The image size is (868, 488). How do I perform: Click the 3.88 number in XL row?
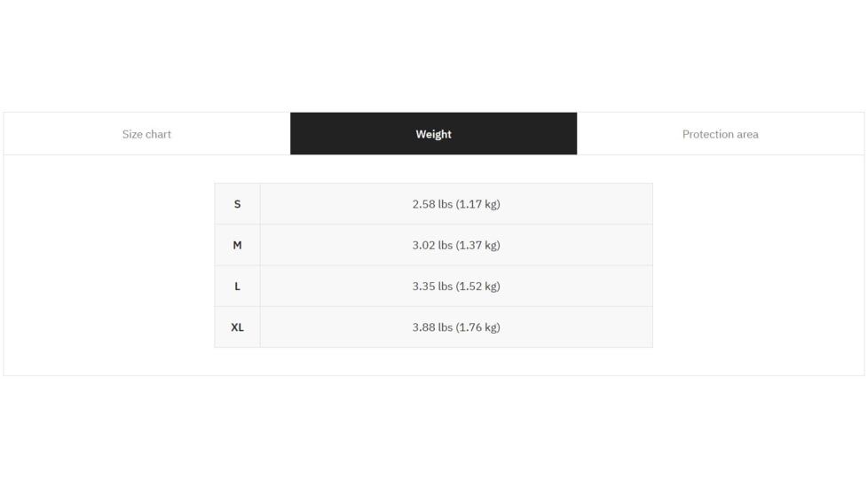(423, 327)
